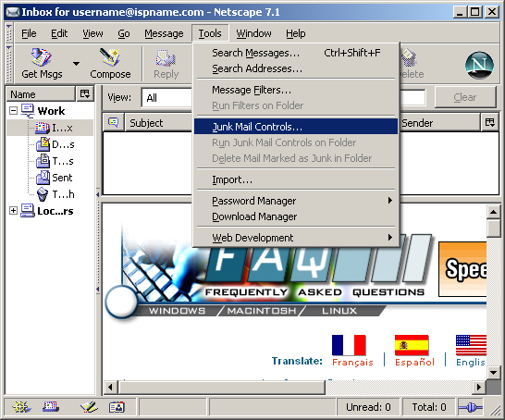Open the Edit menu

click(x=59, y=33)
